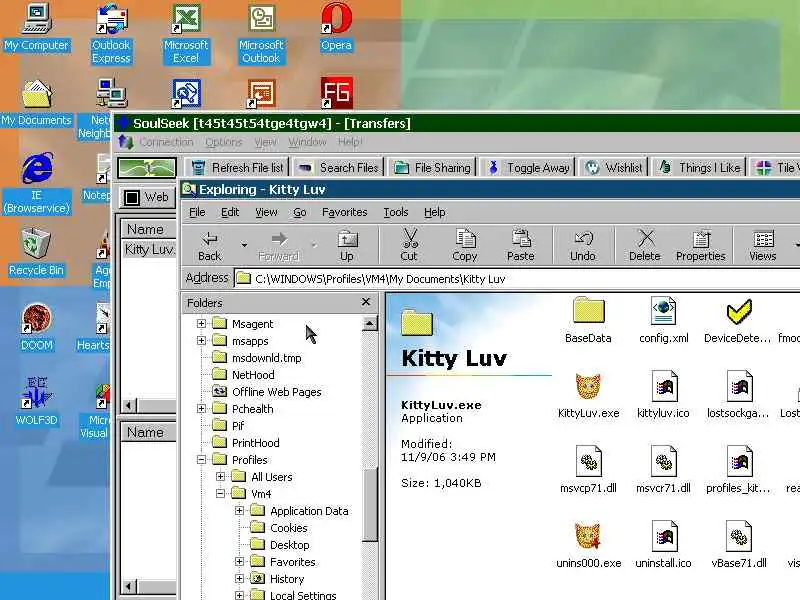
Task: Select the unins000.exe file
Action: 588,545
